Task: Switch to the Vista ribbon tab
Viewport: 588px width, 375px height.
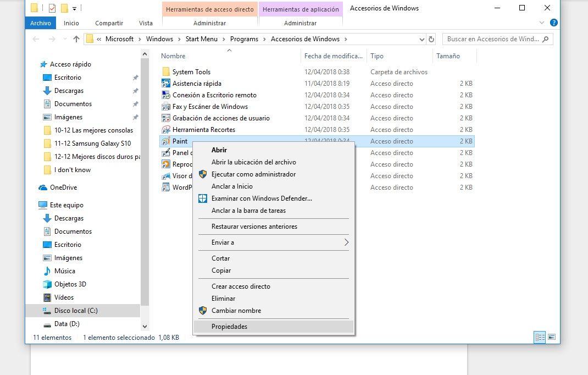Action: [146, 23]
